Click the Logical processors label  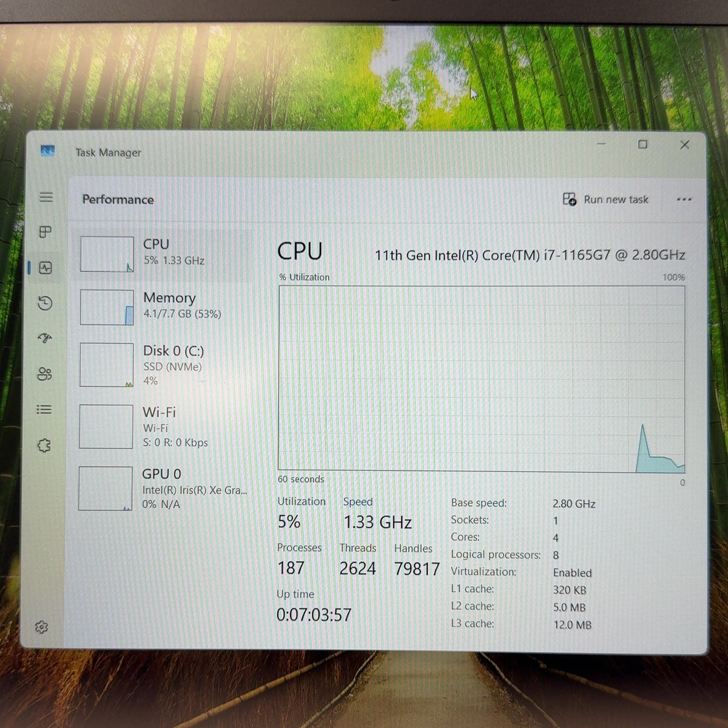496,554
